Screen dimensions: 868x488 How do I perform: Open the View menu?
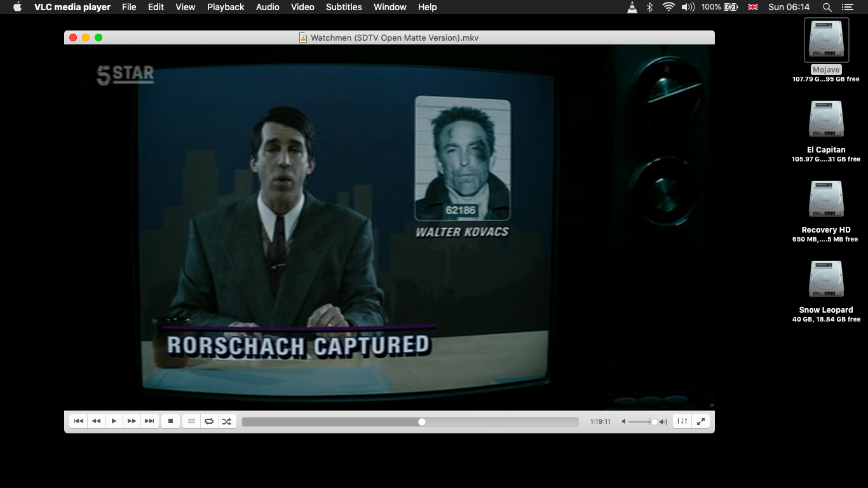click(186, 7)
